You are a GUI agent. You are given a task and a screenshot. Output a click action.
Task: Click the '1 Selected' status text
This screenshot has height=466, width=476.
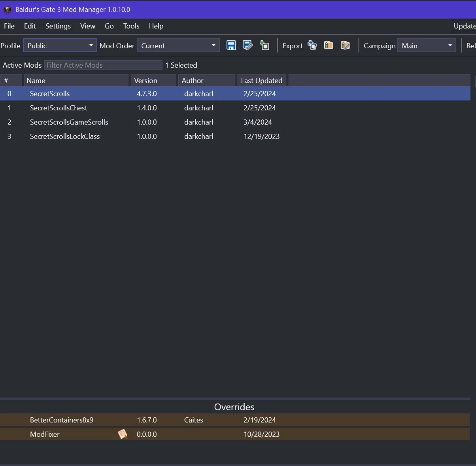tap(181, 65)
